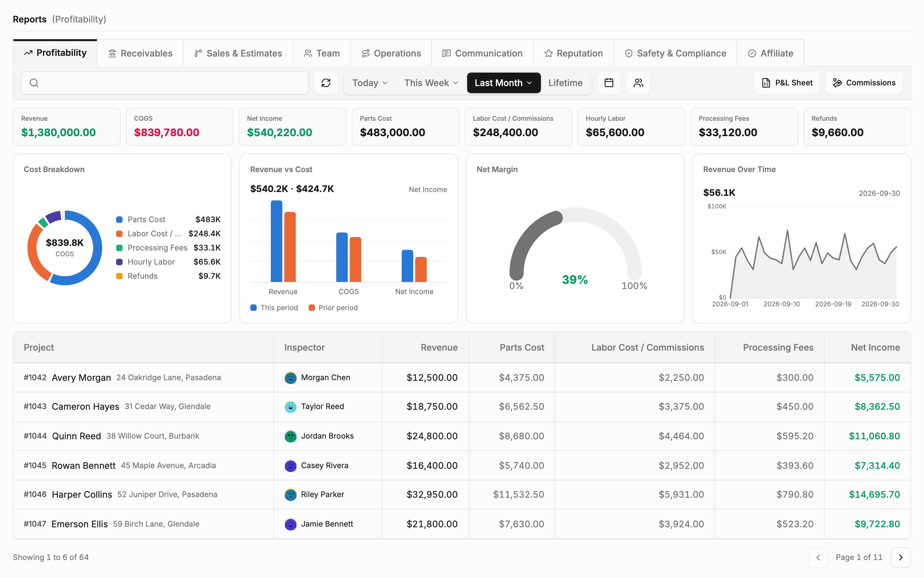924x578 pixels.
Task: Focus the search input field
Action: click(x=165, y=83)
